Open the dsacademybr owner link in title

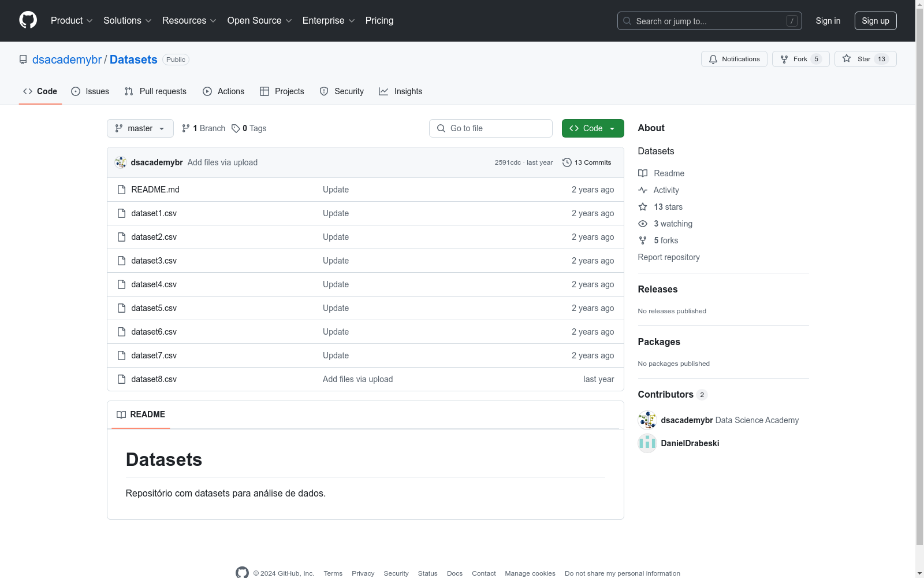[x=67, y=60]
